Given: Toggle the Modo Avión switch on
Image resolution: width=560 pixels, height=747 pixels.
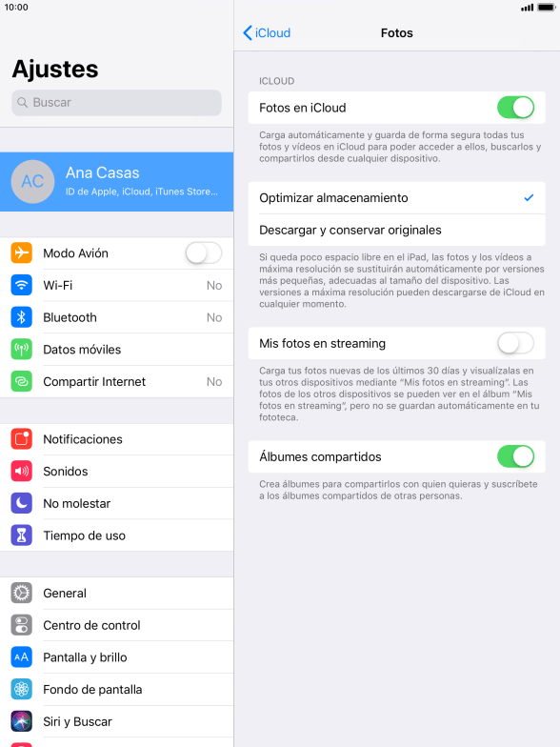Looking at the screenshot, I should pyautogui.click(x=204, y=253).
